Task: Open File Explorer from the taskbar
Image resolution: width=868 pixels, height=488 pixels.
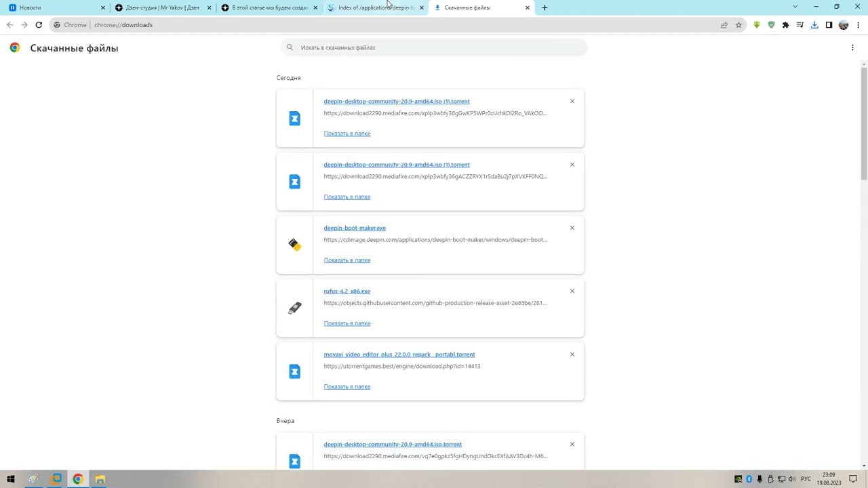Action: [100, 479]
